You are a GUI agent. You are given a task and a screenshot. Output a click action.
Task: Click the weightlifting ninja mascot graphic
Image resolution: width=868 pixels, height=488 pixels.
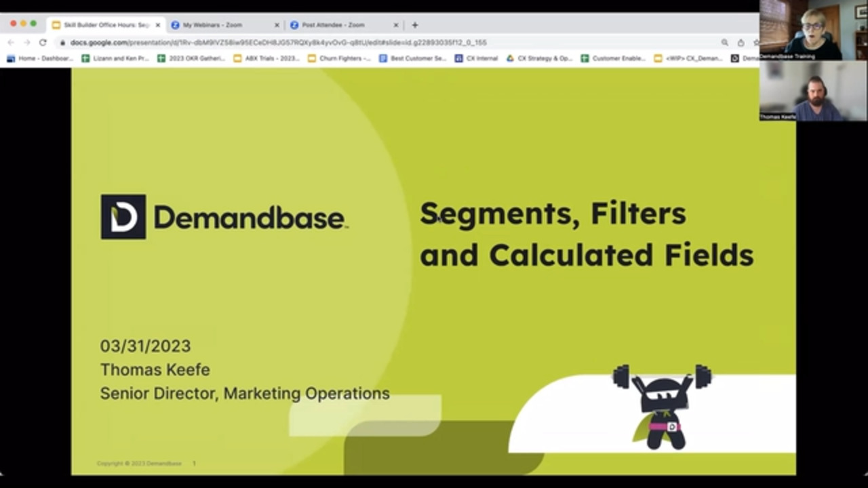tap(662, 407)
